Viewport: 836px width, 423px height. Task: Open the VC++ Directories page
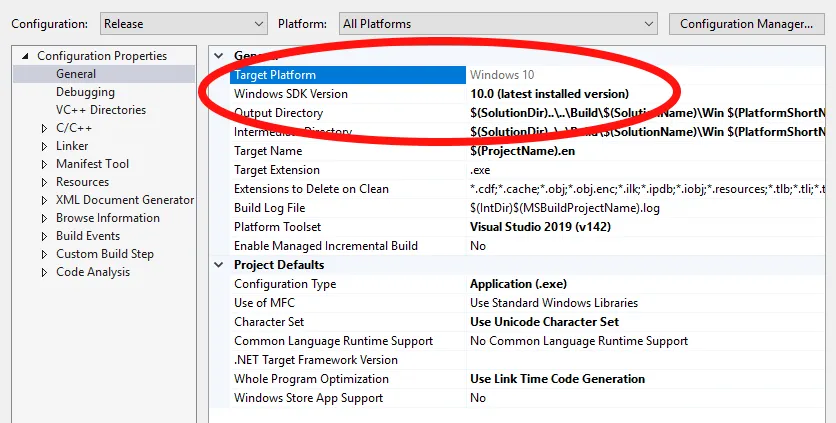coord(100,110)
